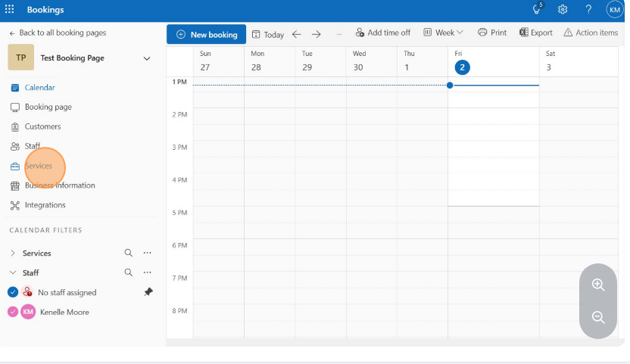
Task: Select the highlighted Fri 2 date
Action: pyautogui.click(x=462, y=67)
